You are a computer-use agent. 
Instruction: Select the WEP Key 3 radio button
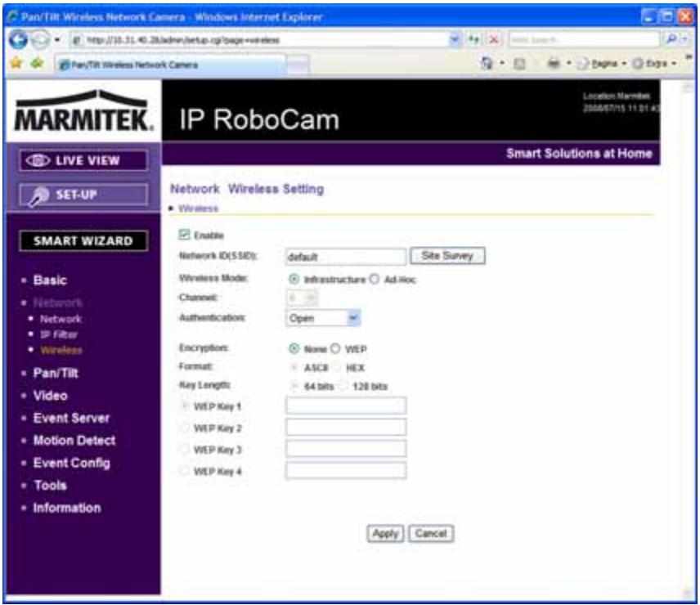184,450
